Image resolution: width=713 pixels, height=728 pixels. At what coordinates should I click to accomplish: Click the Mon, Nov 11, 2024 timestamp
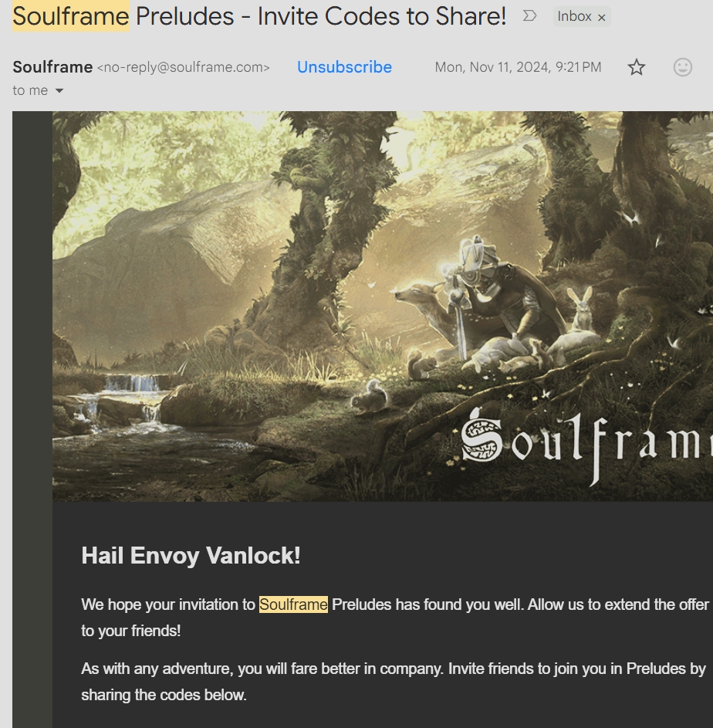point(518,67)
